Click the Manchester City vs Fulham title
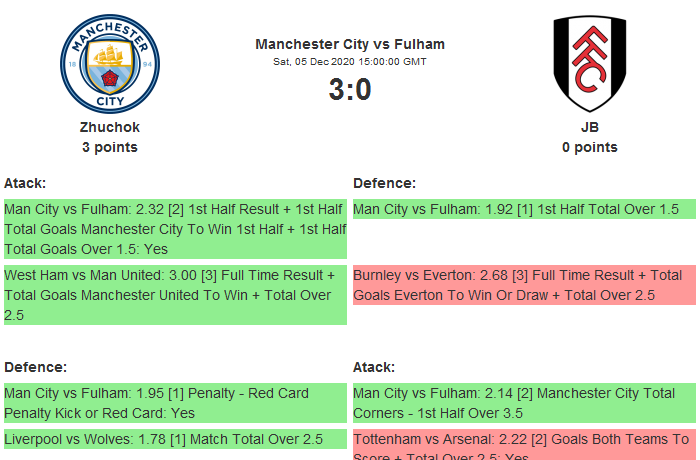The height and width of the screenshot is (460, 700). 350,44
